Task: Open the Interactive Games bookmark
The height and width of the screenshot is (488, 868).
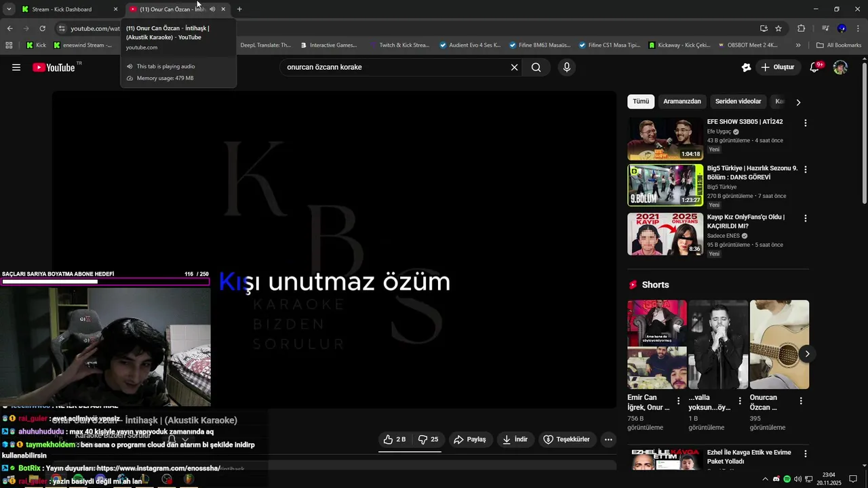Action: pos(328,45)
